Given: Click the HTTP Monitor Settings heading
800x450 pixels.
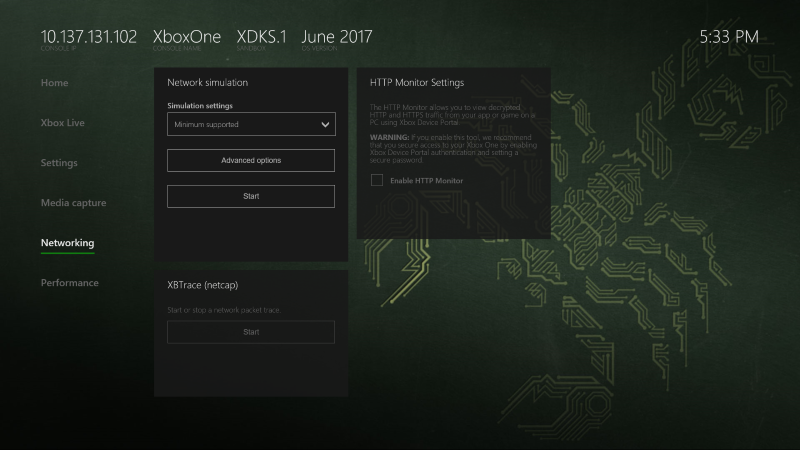Looking at the screenshot, I should tap(417, 83).
